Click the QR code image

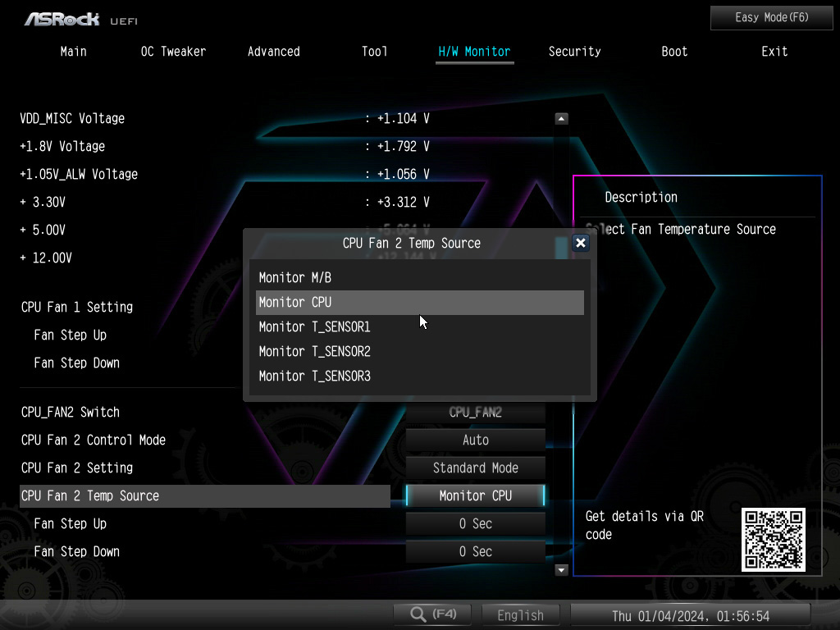[773, 540]
